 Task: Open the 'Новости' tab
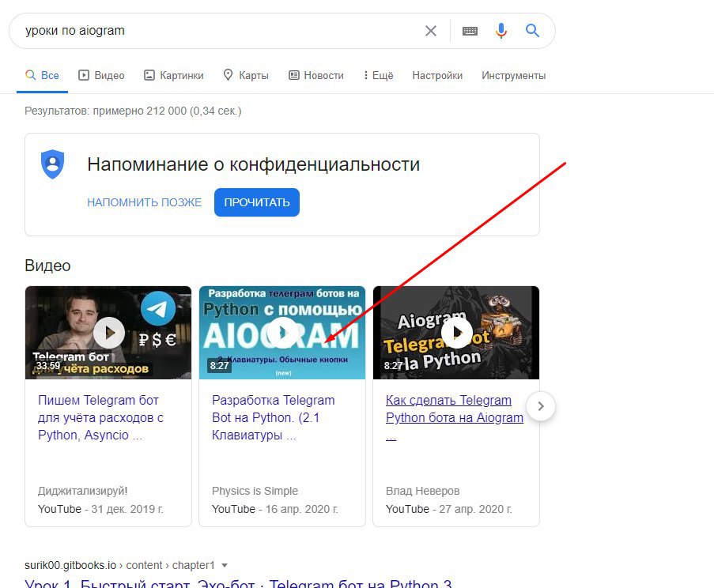[x=316, y=75]
